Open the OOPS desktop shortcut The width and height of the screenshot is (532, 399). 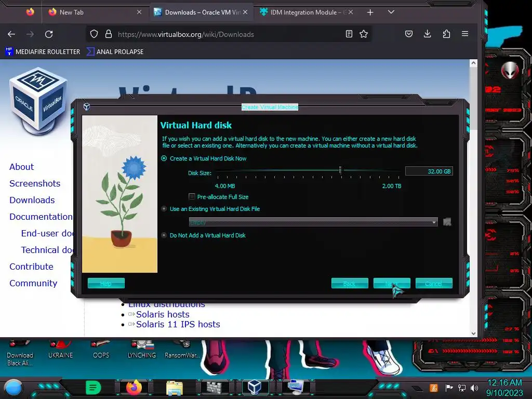point(101,350)
